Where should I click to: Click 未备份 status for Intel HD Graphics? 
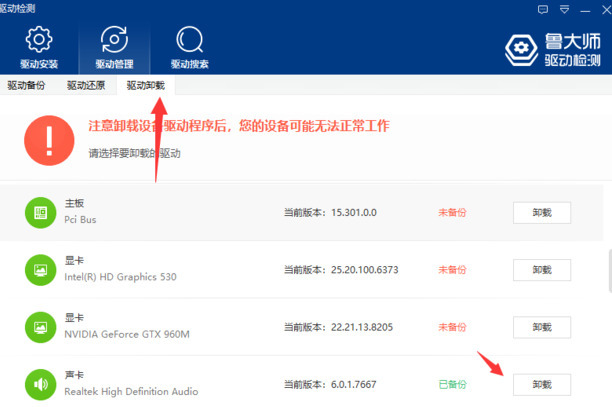(x=452, y=270)
